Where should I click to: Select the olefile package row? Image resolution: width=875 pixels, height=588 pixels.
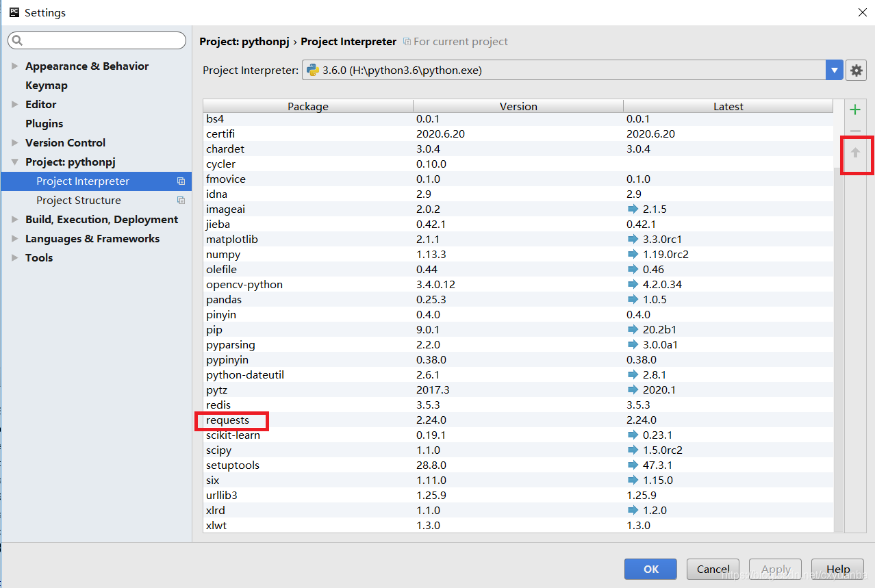click(x=518, y=269)
